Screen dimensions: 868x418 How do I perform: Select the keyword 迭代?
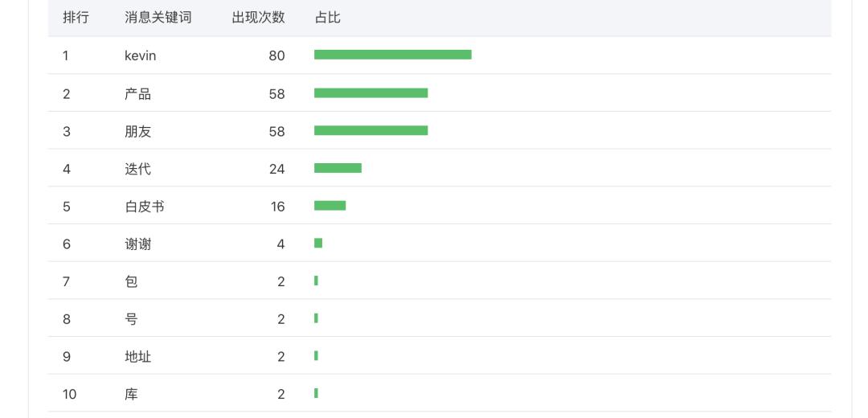pos(137,169)
